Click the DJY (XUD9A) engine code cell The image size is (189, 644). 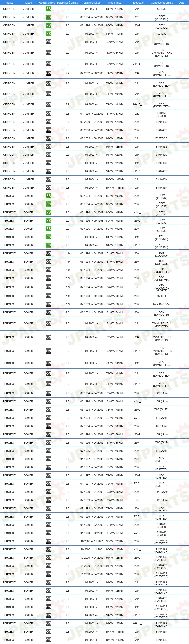click(161, 304)
